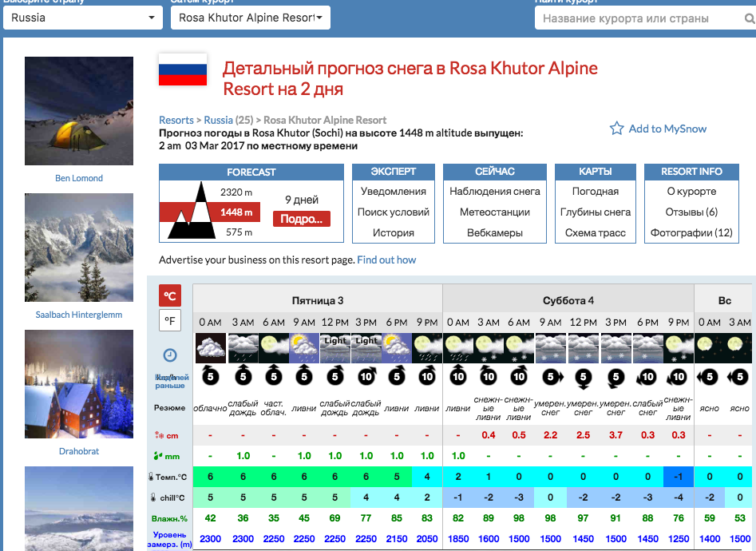This screenshot has width=756, height=551.
Task: Open the КАРТЫ tab header
Action: click(x=596, y=172)
